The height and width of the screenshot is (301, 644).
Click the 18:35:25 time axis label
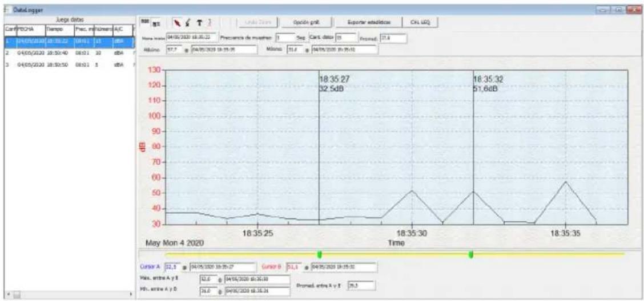click(x=257, y=233)
